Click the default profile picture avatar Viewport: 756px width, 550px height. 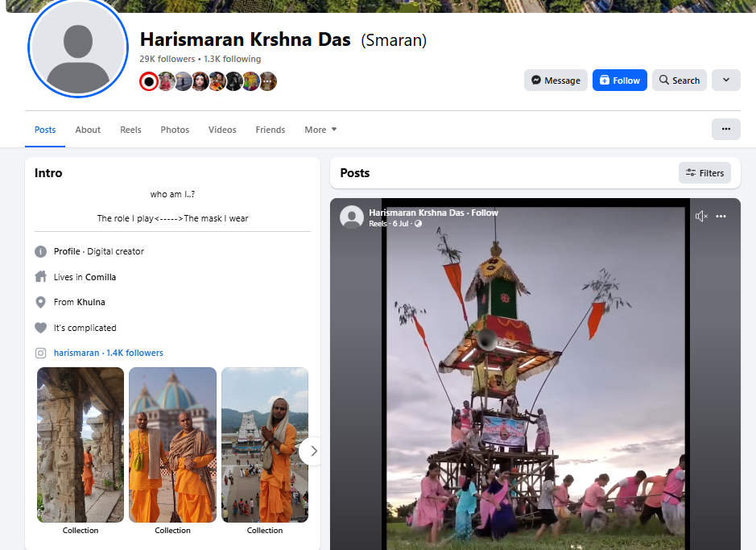tap(78, 48)
